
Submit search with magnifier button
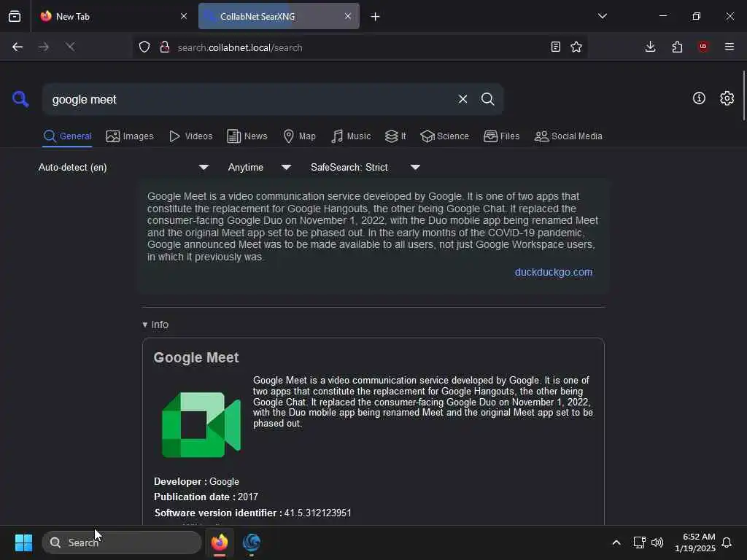coord(487,99)
